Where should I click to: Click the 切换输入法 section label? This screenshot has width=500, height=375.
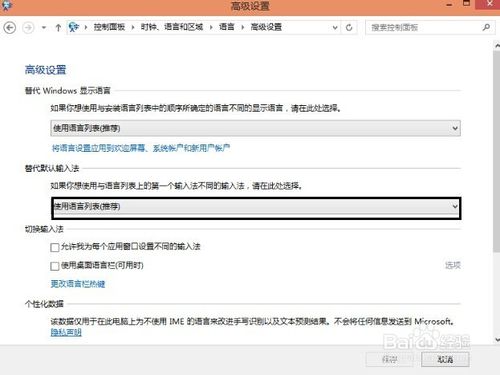coord(44,229)
